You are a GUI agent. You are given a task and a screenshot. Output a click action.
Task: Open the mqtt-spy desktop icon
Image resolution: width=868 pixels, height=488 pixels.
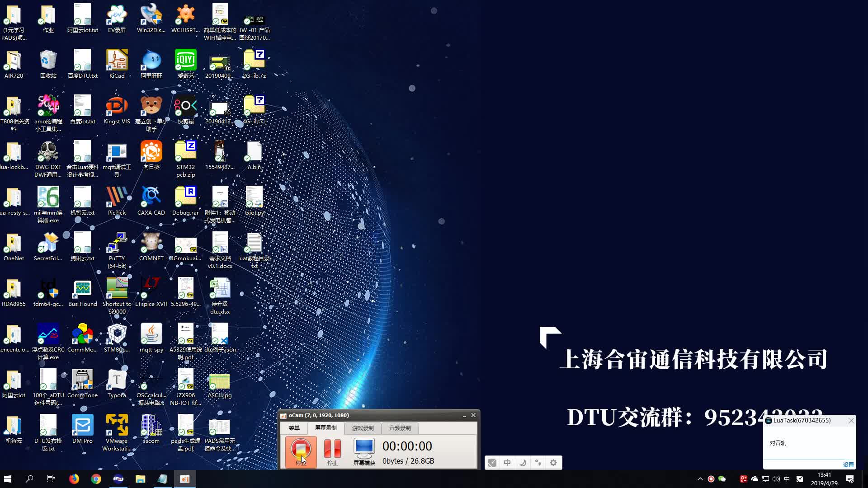[x=151, y=338]
